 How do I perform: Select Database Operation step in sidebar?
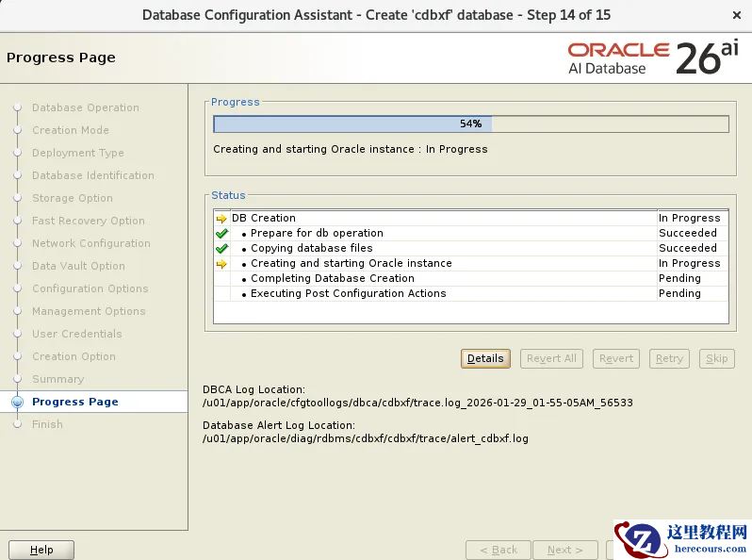[86, 107]
